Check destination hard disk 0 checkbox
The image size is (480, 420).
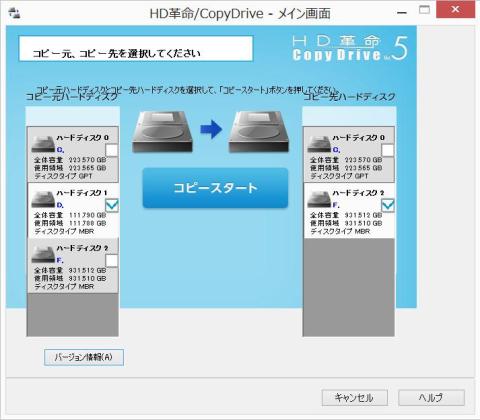click(387, 150)
